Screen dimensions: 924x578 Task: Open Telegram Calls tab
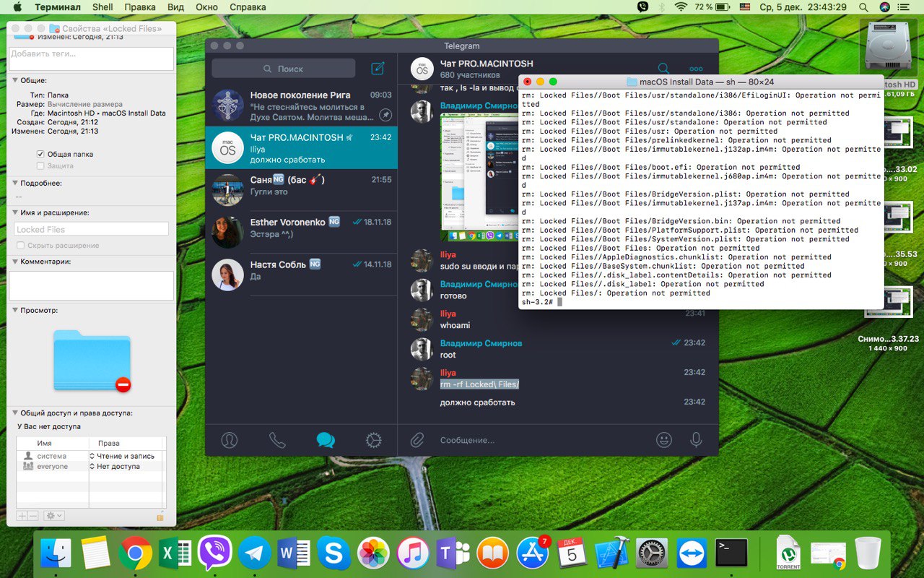277,439
